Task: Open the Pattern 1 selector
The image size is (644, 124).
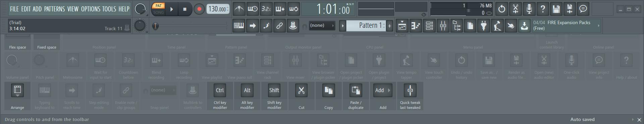Action: (x=366, y=25)
